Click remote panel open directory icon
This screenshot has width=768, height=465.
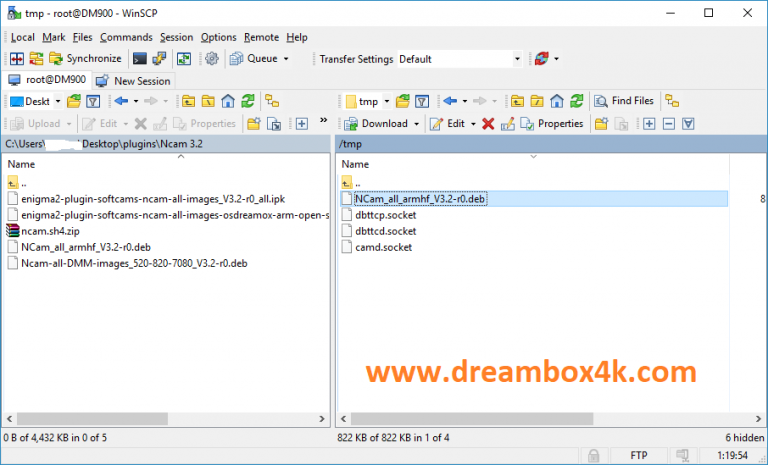pos(403,101)
